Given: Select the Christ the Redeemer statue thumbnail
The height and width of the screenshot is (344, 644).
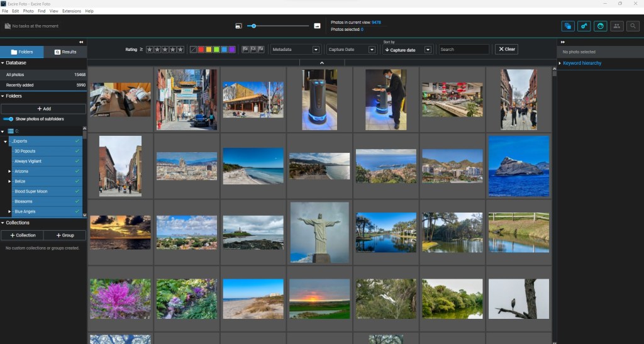Looking at the screenshot, I should point(319,232).
